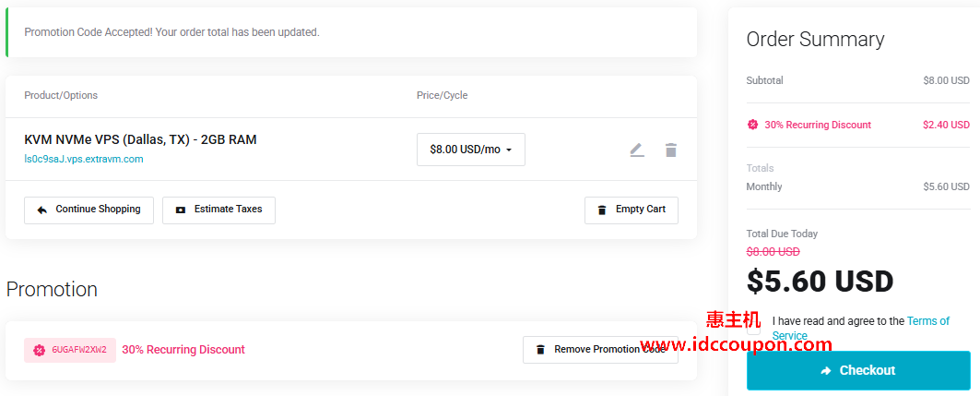Click the struck-through $8.00 USD price
The image size is (980, 396).
point(773,251)
